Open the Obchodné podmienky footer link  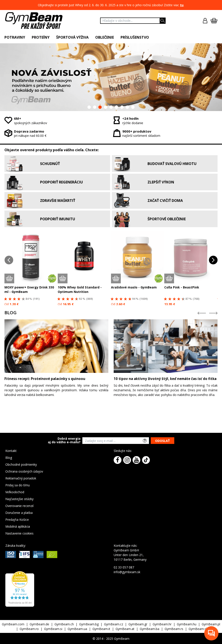[x=21, y=464]
